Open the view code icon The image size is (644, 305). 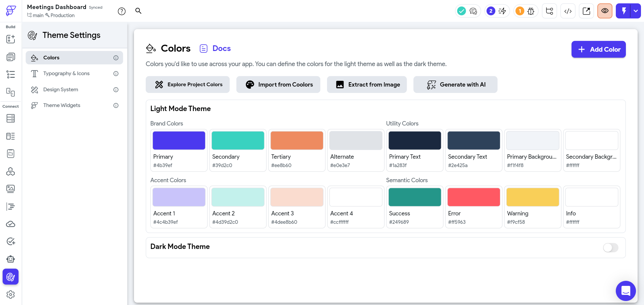point(568,11)
